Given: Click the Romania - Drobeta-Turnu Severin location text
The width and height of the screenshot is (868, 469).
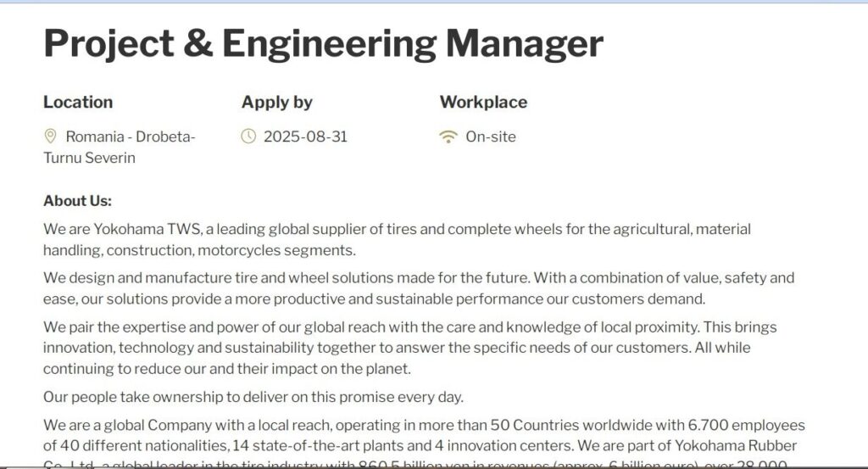Looking at the screenshot, I should click(x=120, y=148).
